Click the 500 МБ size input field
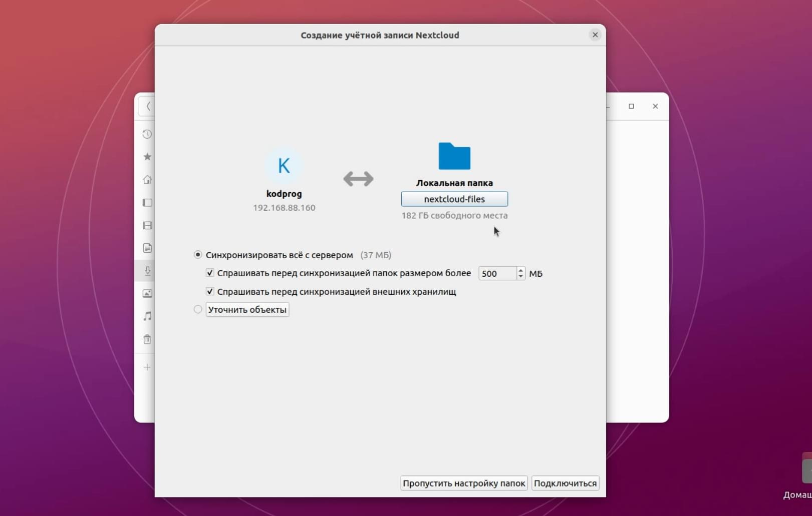 click(497, 273)
